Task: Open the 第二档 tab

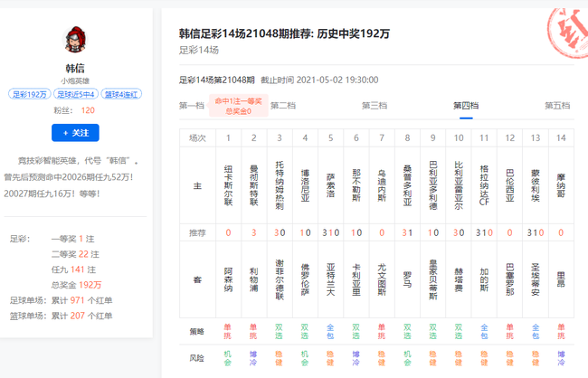Action: click(x=283, y=106)
